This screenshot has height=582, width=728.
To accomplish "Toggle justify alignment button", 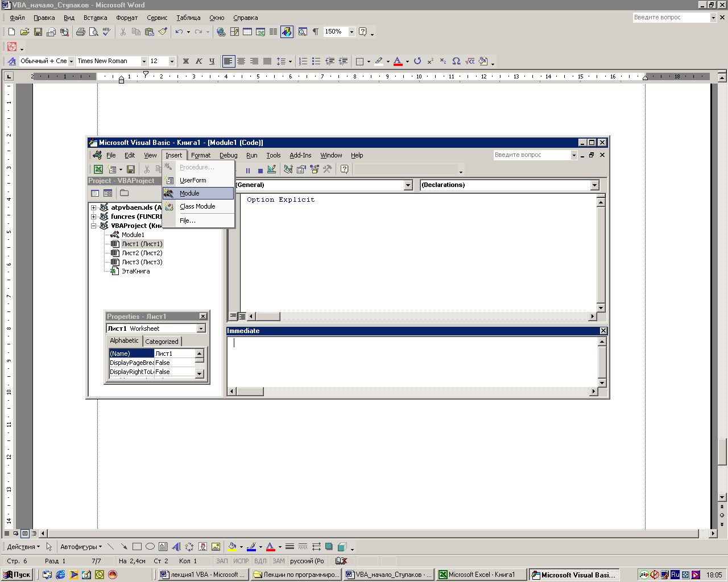I will (x=267, y=61).
